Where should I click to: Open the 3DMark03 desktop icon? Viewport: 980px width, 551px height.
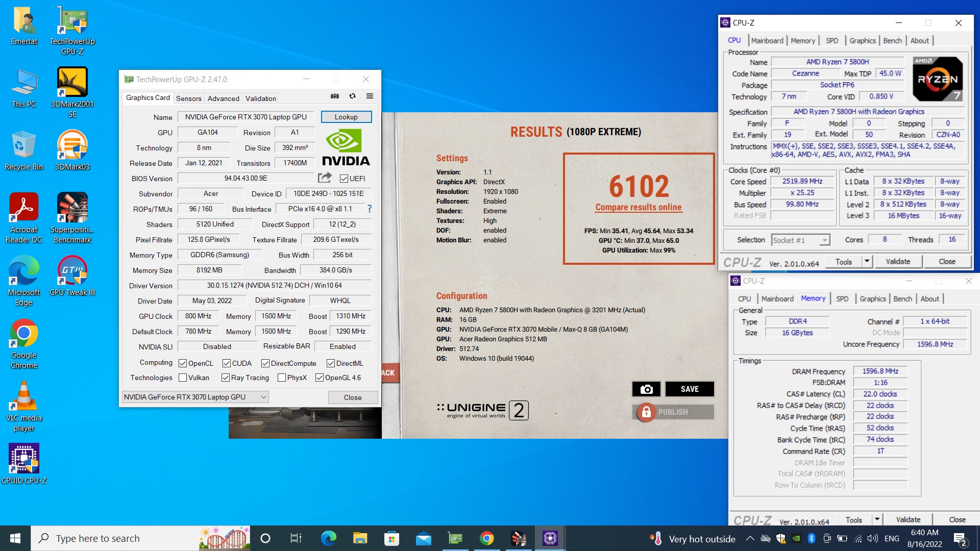click(72, 150)
